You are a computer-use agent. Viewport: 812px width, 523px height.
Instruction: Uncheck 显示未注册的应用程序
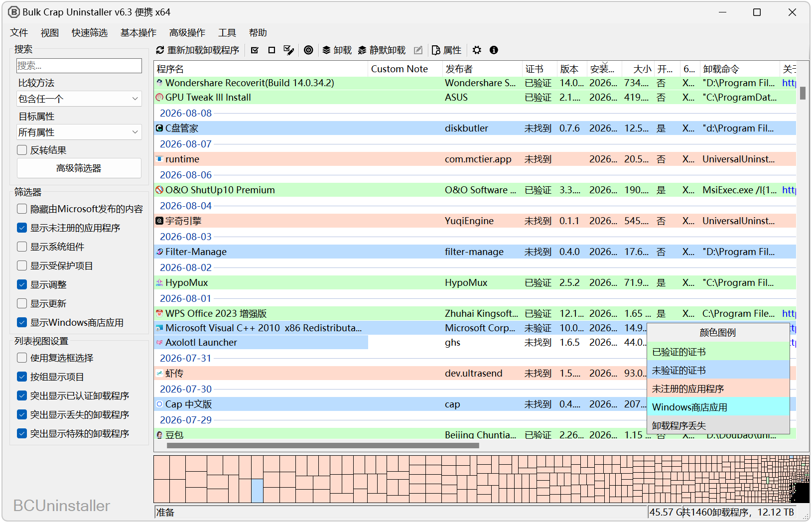coord(22,228)
